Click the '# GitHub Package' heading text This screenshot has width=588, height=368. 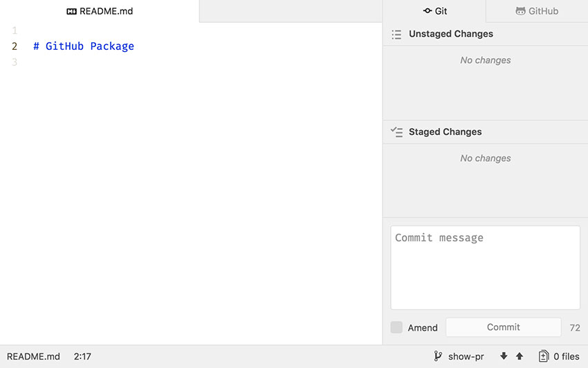click(84, 46)
